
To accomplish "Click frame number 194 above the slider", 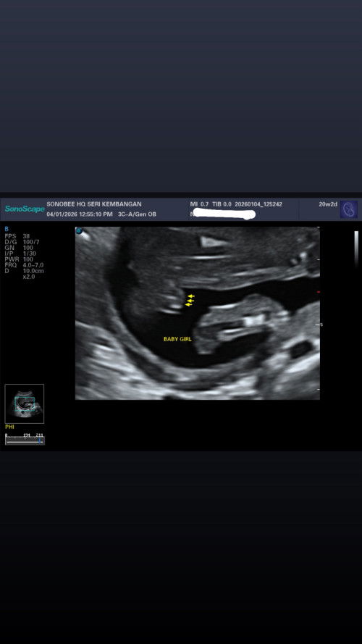I will pos(27,435).
